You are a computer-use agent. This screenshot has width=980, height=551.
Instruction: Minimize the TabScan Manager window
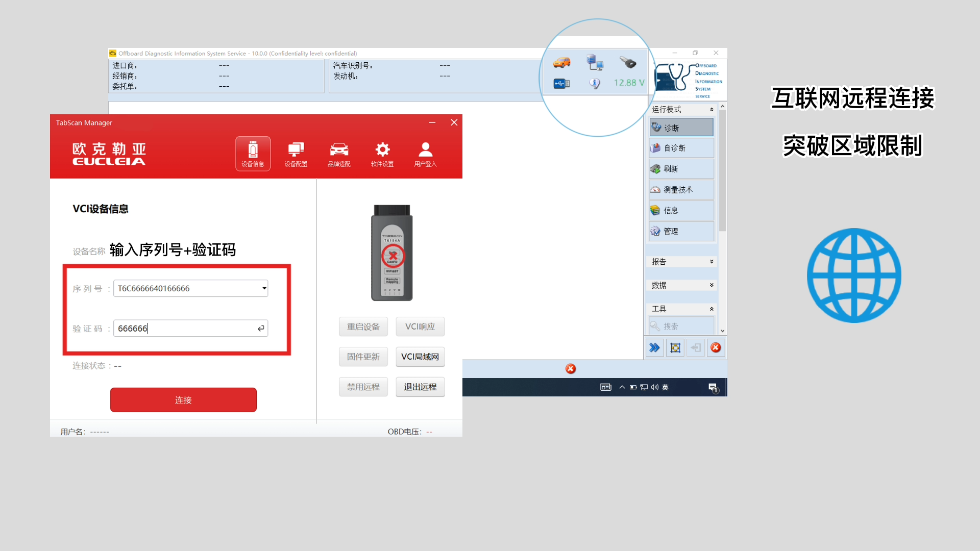pyautogui.click(x=432, y=122)
